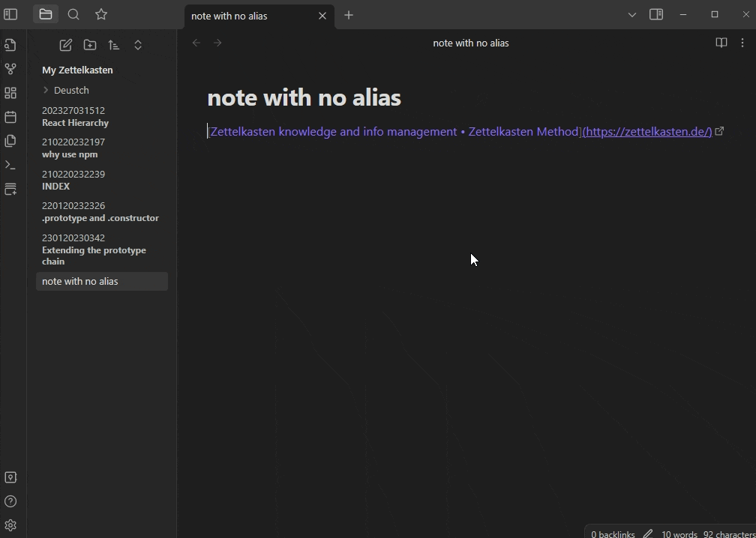Screen dimensions: 756x538
Task: Minimize the Obsidian window
Action: point(682,14)
